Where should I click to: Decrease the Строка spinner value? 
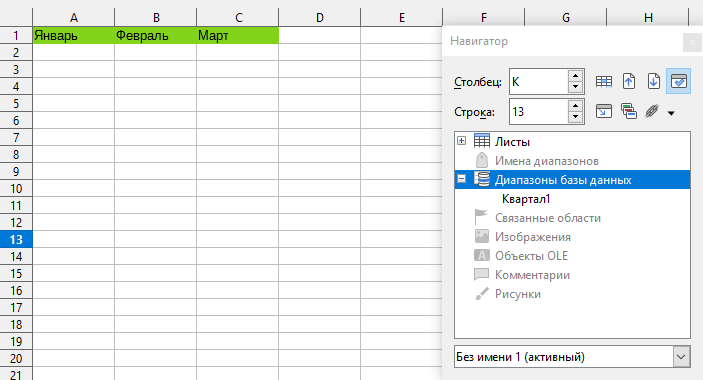coord(575,117)
